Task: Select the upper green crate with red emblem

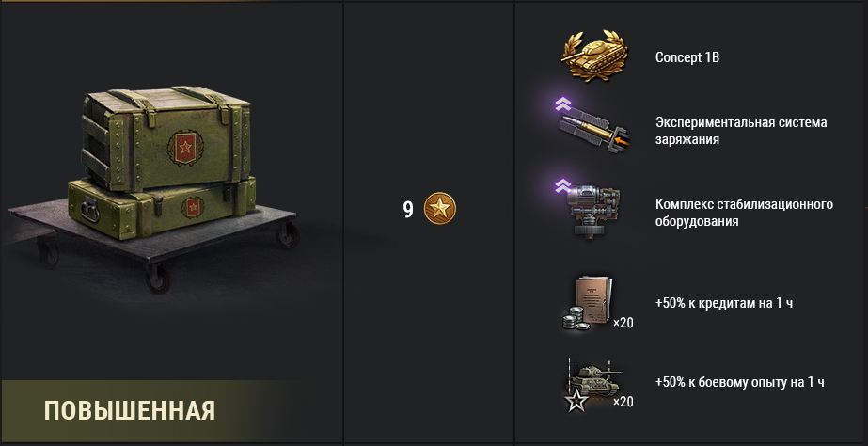Action: click(166, 137)
